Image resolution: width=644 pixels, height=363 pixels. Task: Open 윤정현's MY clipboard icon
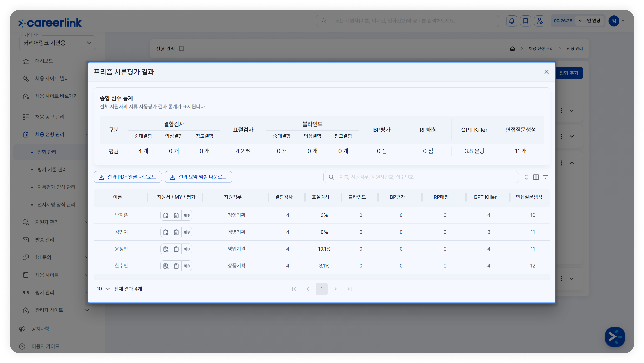(x=176, y=249)
